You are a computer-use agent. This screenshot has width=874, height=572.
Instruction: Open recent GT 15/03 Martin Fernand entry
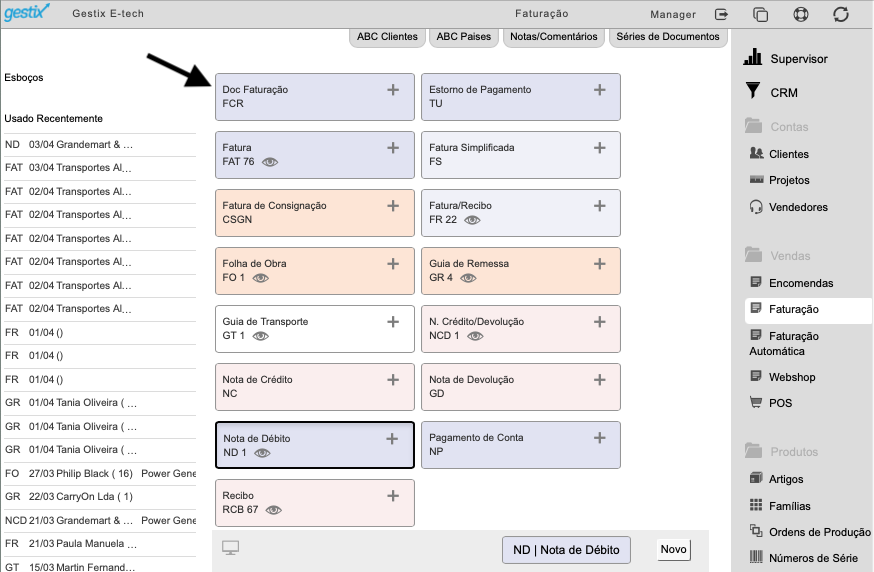coord(100,566)
